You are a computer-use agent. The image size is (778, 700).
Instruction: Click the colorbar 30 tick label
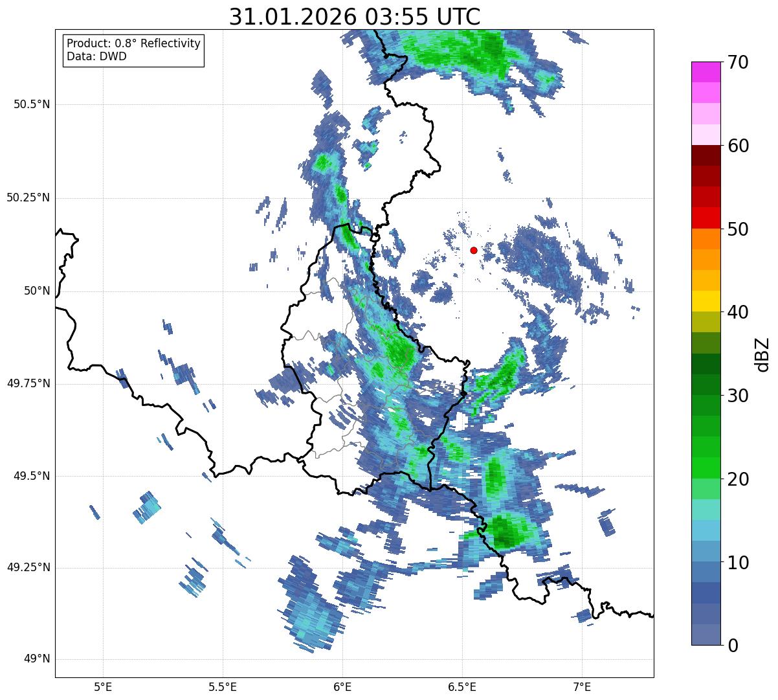tap(738, 396)
